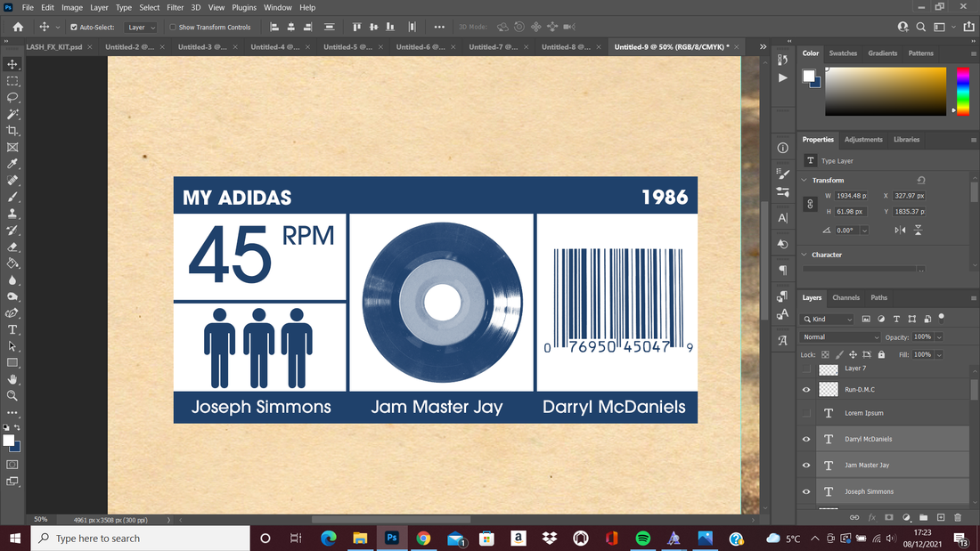Activate the Crop tool

point(12,131)
